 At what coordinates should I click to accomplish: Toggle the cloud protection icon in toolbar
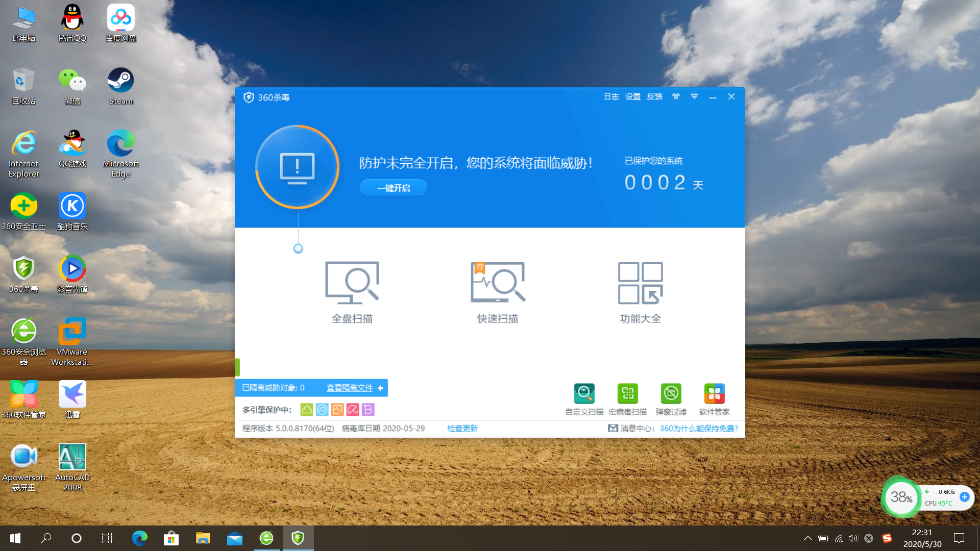[306, 409]
